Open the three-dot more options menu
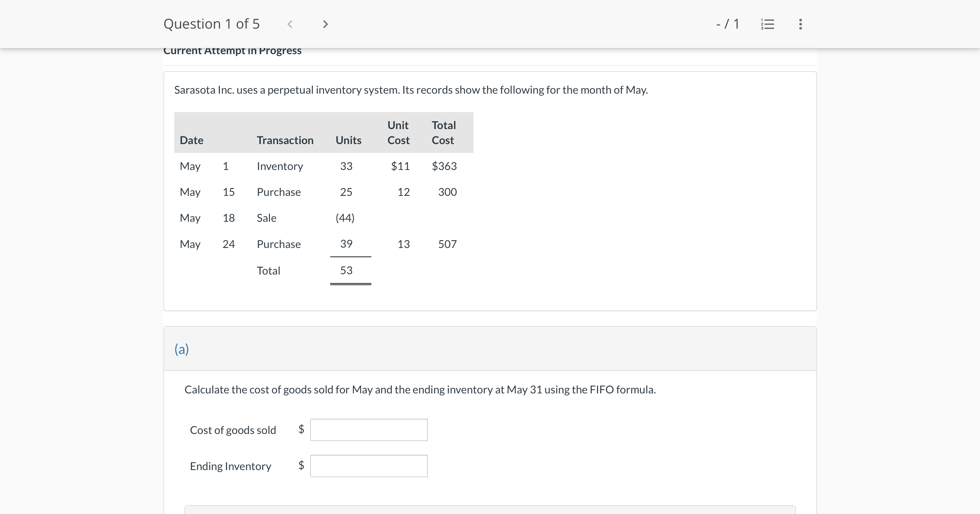This screenshot has height=514, width=980. [x=800, y=25]
